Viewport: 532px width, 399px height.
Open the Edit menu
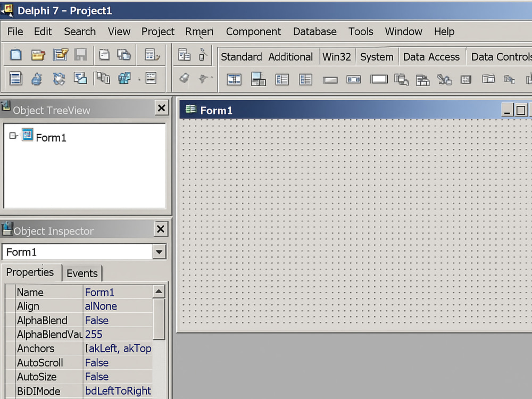pyautogui.click(x=43, y=31)
